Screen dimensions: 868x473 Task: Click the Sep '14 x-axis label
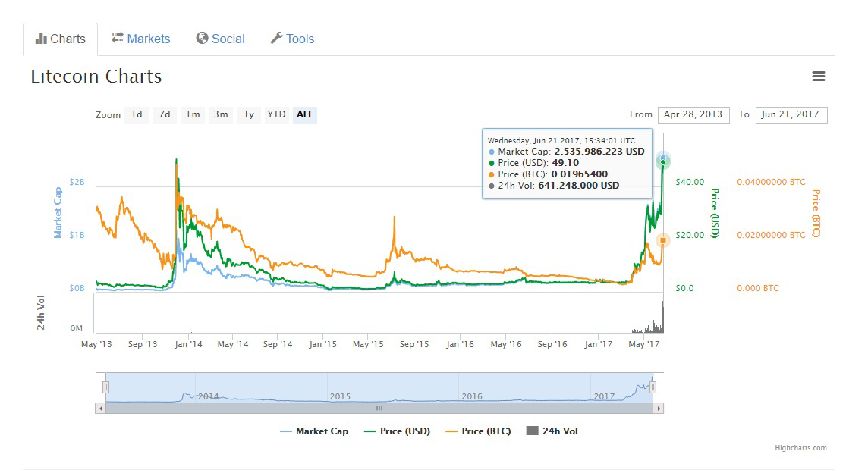(278, 344)
